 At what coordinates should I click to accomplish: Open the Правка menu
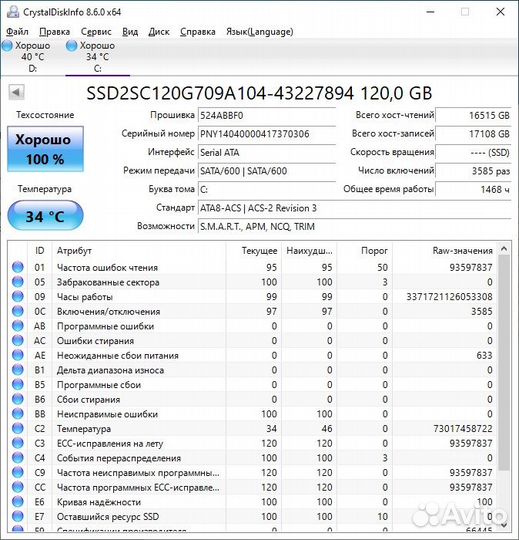click(x=54, y=32)
